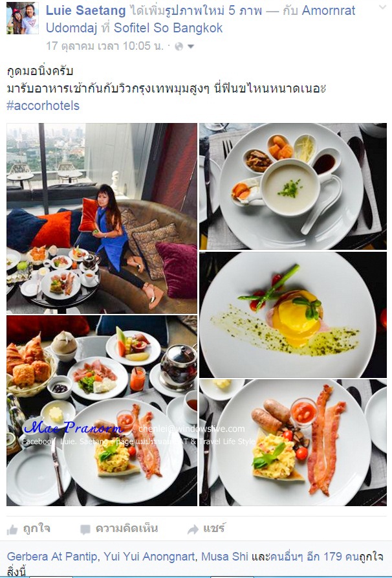
Task: Click the globe public privacy icon
Action: pyautogui.click(x=179, y=47)
